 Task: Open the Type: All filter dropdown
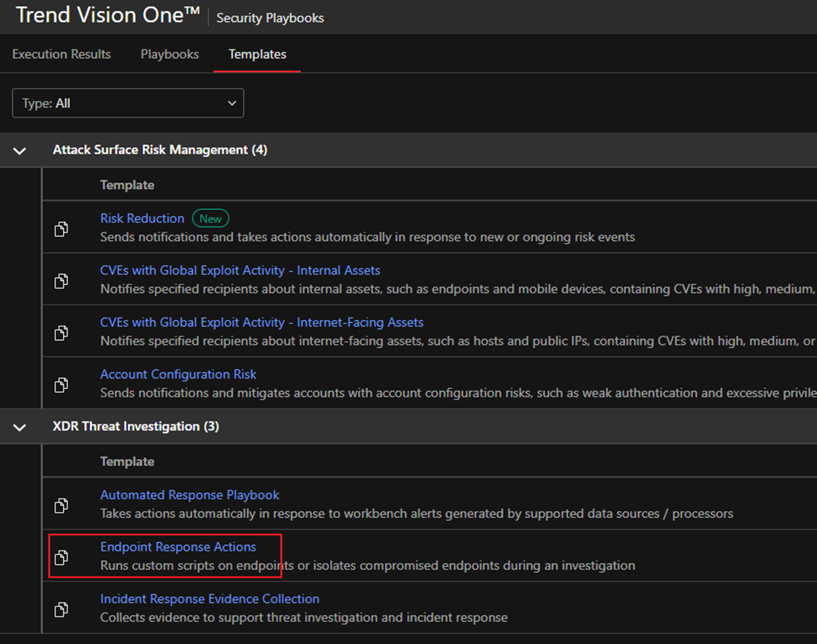pos(128,103)
